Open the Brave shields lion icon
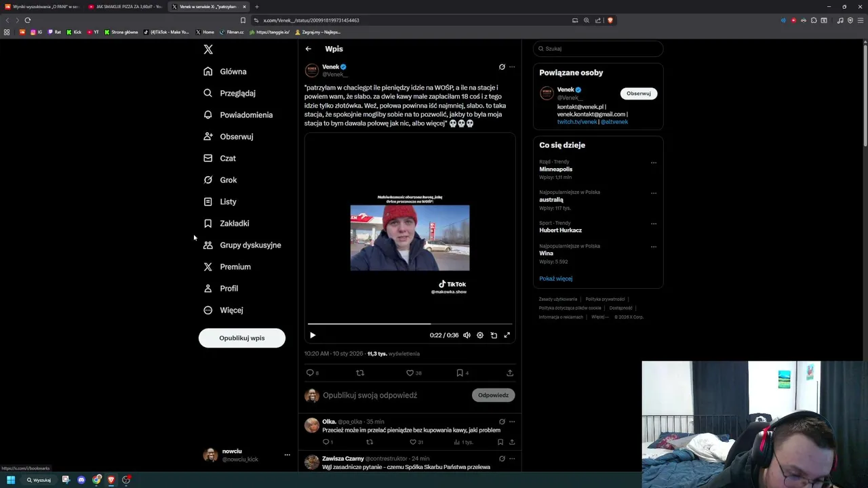 point(610,20)
